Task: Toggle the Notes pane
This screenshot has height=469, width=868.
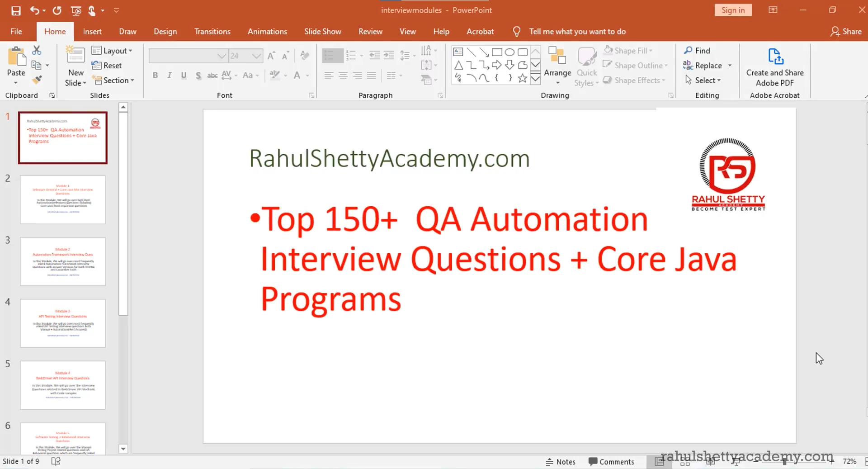Action: coord(561,462)
